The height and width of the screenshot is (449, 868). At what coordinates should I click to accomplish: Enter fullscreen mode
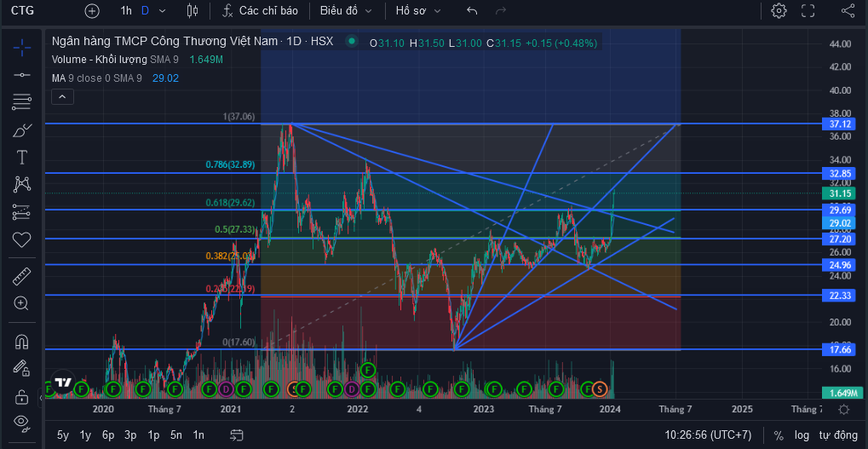click(x=808, y=10)
